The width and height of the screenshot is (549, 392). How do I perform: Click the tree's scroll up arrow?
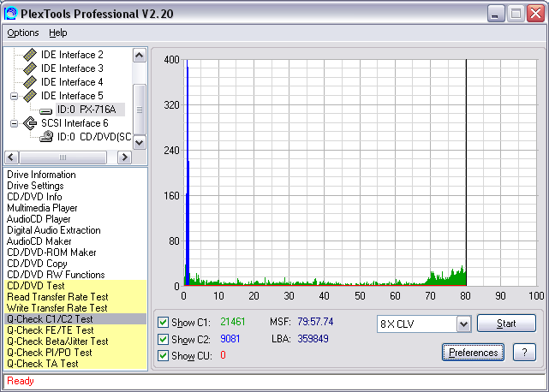140,56
